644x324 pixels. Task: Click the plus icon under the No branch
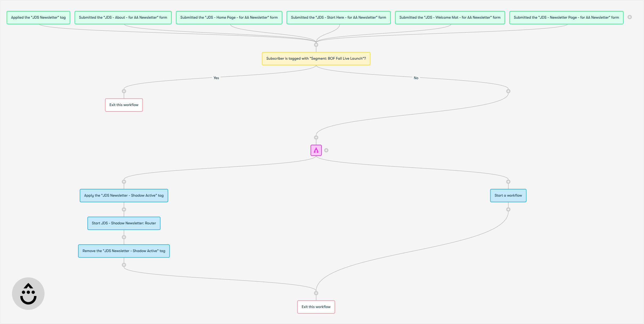(508, 92)
